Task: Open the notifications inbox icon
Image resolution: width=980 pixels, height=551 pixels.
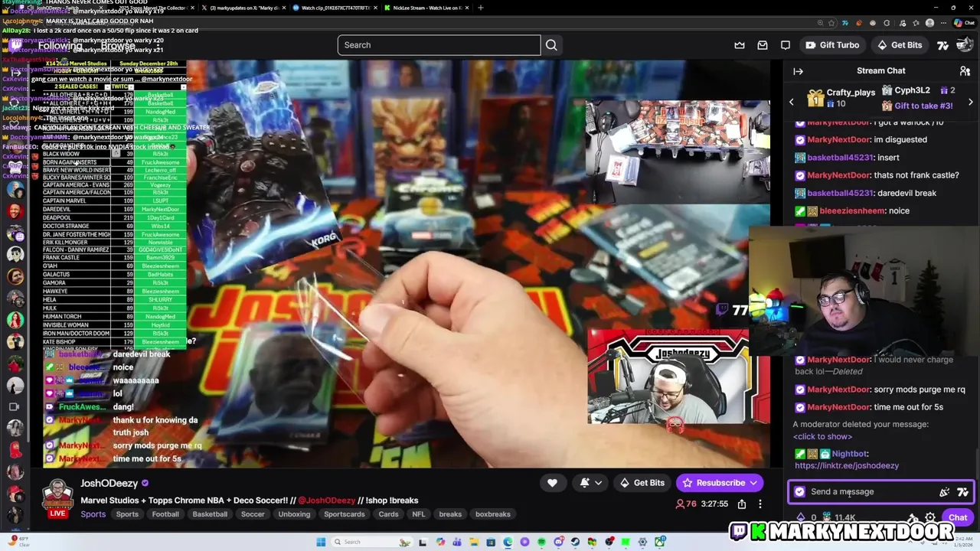Action: coord(763,45)
